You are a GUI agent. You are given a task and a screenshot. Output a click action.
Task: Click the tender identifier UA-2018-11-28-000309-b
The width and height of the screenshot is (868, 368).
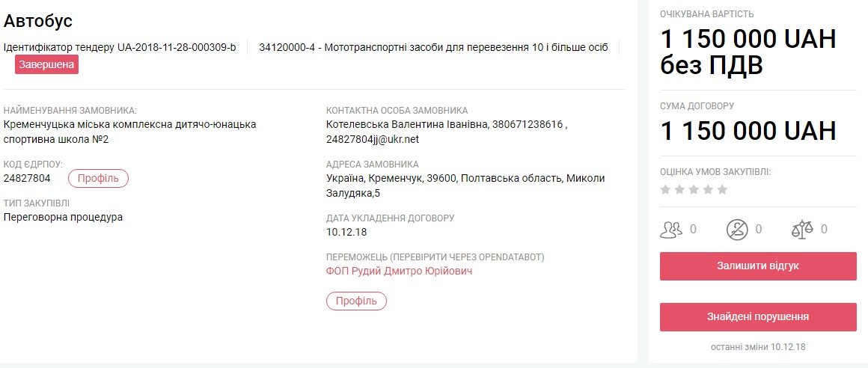pos(177,47)
